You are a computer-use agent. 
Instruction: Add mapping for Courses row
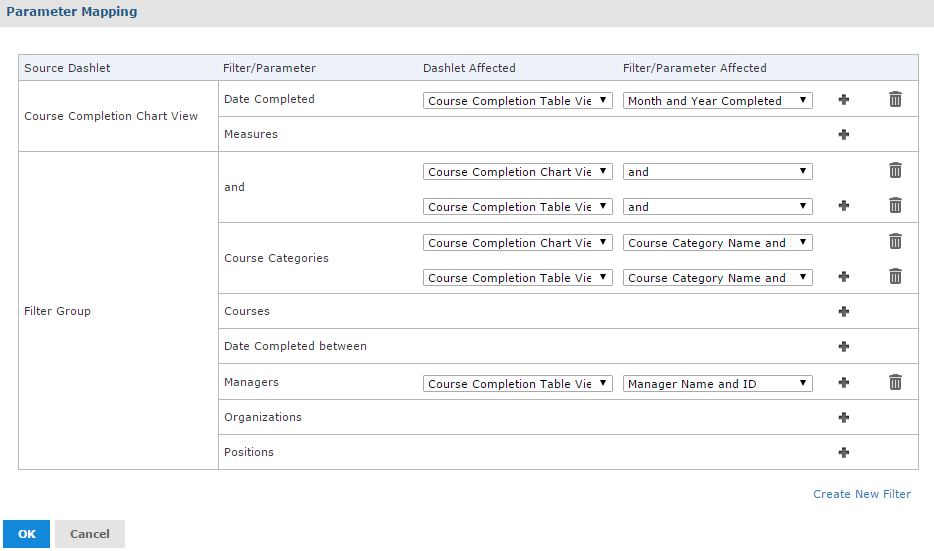coord(843,312)
